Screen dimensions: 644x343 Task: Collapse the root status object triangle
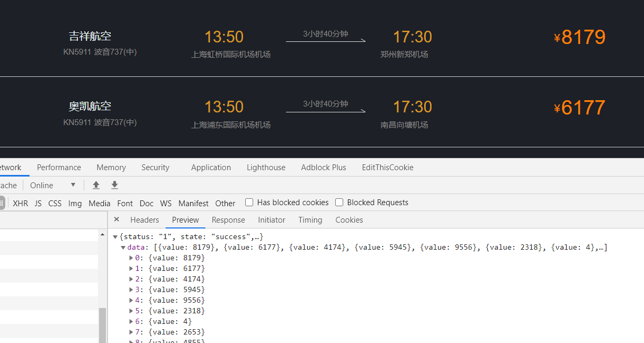pyautogui.click(x=115, y=237)
